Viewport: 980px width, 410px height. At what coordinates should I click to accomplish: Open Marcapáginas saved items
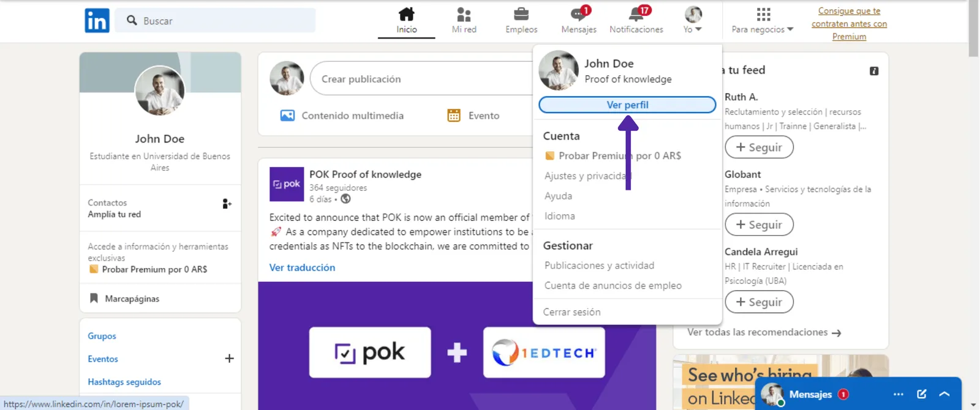pyautogui.click(x=125, y=299)
